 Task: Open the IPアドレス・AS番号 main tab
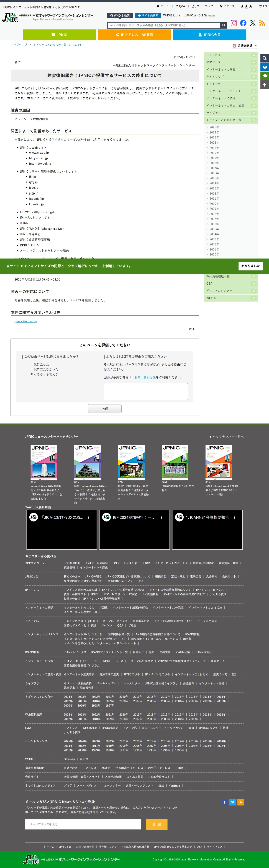(x=134, y=35)
